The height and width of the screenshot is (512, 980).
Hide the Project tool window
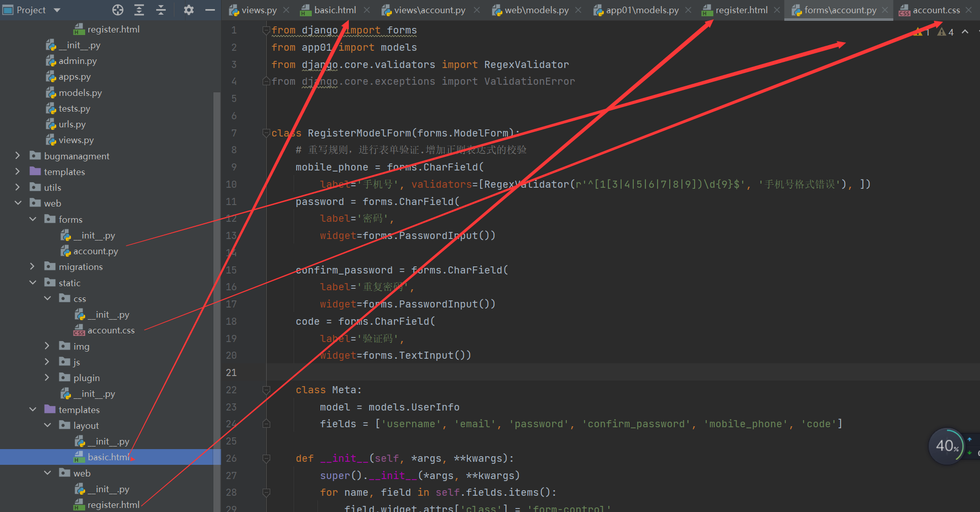click(210, 10)
